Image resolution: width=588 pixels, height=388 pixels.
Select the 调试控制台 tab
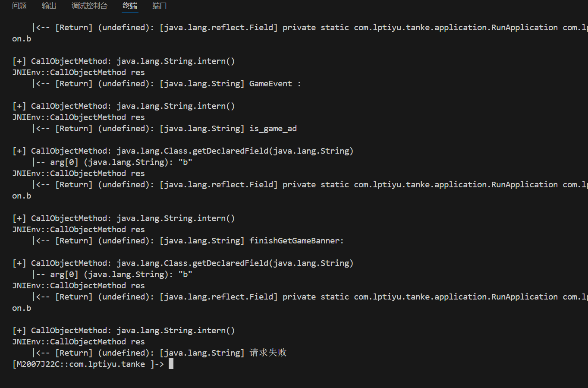pos(89,6)
